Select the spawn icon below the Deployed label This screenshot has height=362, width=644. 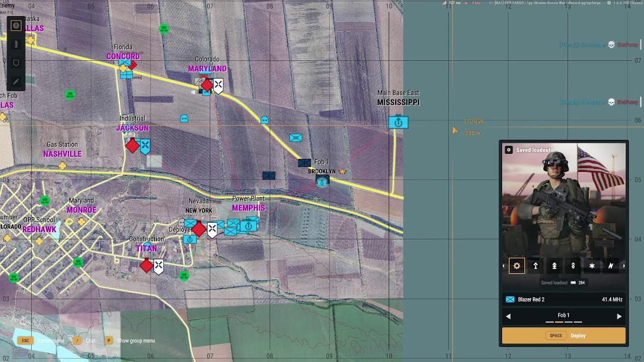point(189,239)
